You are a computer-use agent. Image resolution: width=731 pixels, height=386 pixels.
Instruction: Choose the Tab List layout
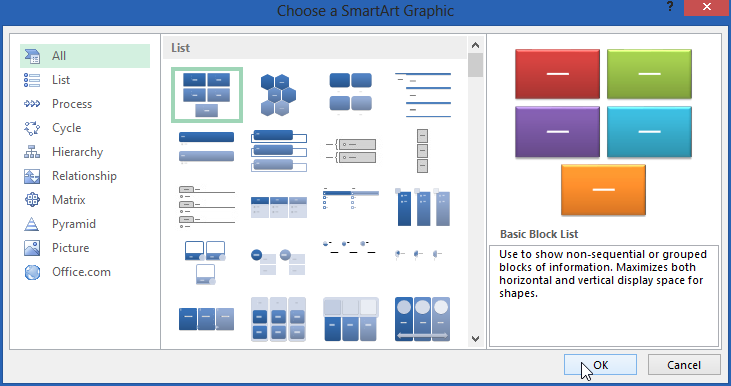tap(207, 207)
